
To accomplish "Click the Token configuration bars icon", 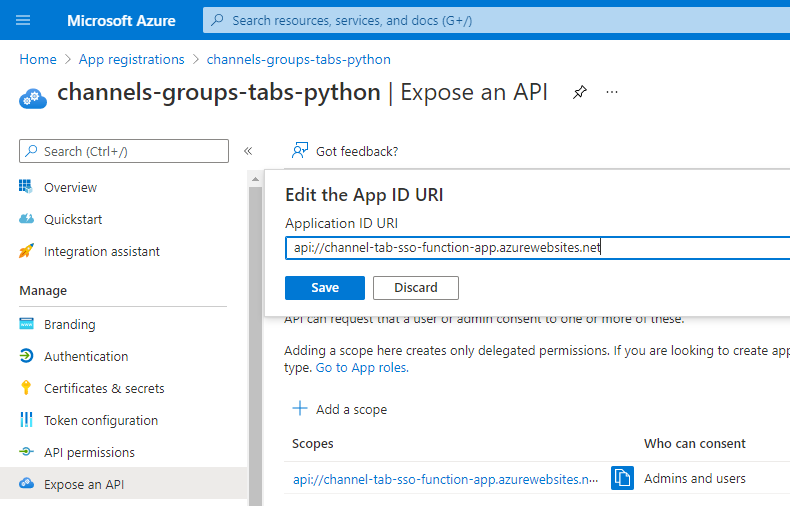I will click(x=26, y=419).
